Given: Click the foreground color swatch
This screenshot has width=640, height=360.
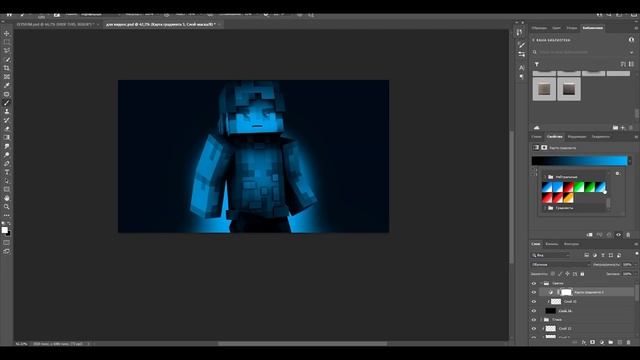Looking at the screenshot, I should point(4,230).
